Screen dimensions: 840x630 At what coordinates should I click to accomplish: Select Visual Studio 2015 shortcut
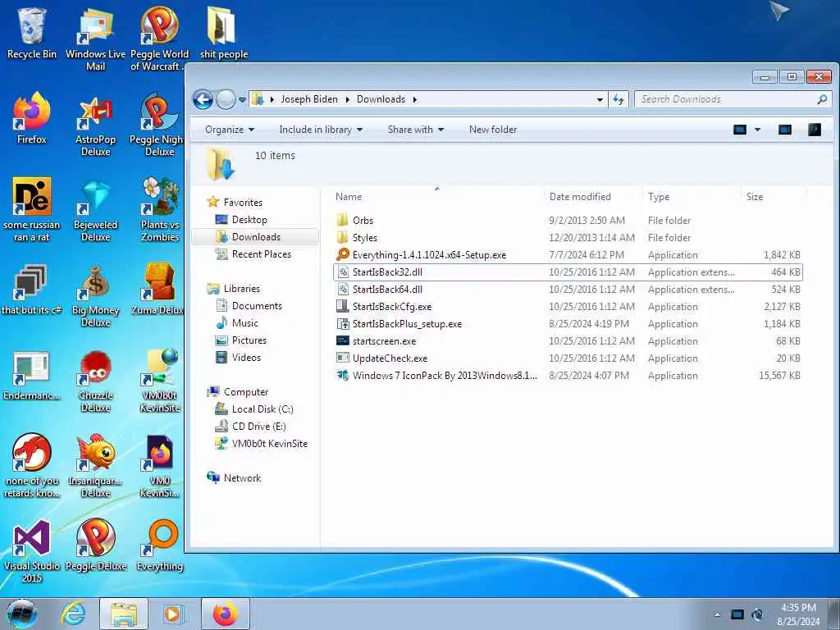point(32,552)
